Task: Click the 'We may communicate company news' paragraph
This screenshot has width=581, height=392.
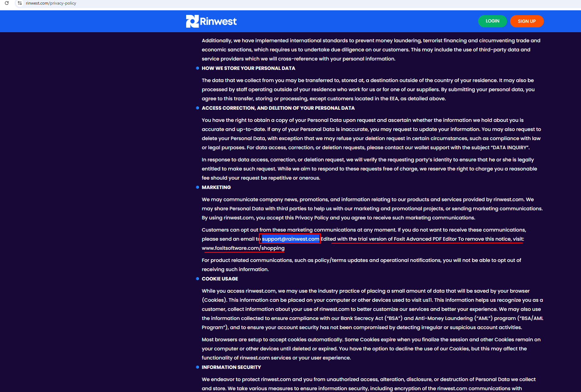Action: click(x=372, y=208)
